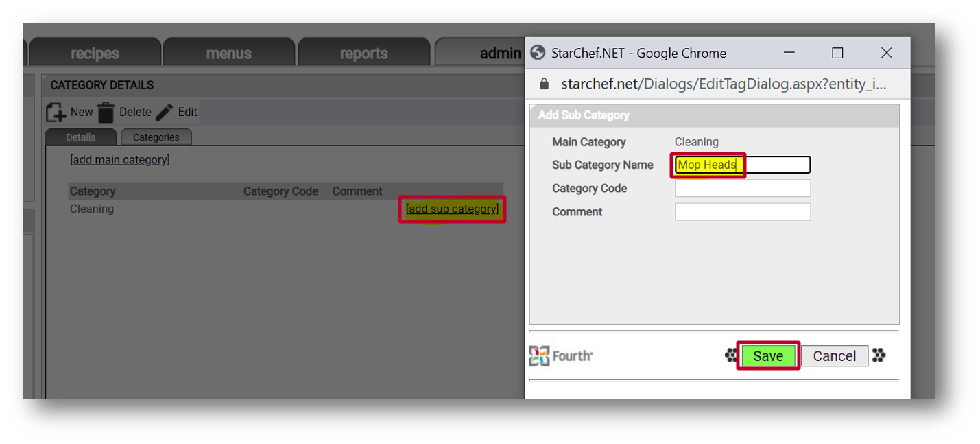Click the padlock icon in address bar
Viewport: 980px width, 444px height.
click(x=544, y=84)
